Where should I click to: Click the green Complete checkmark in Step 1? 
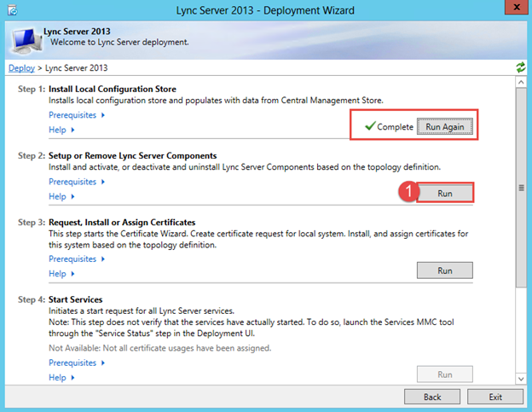(369, 126)
